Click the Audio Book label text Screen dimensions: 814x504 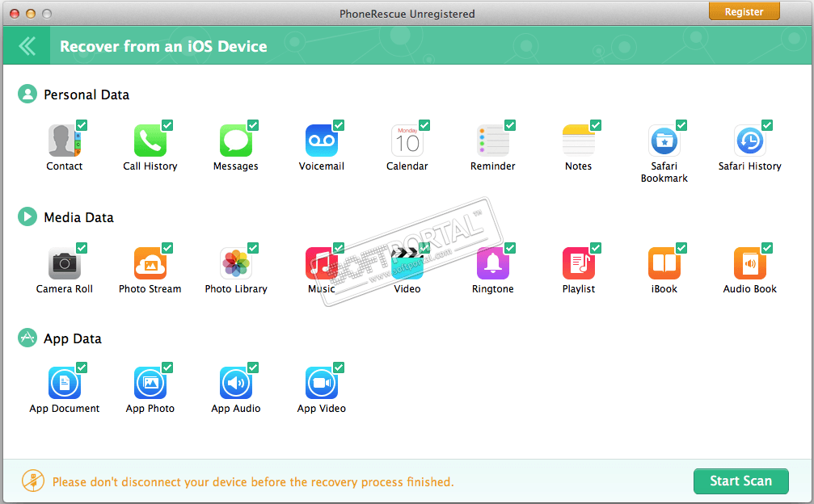coord(749,289)
